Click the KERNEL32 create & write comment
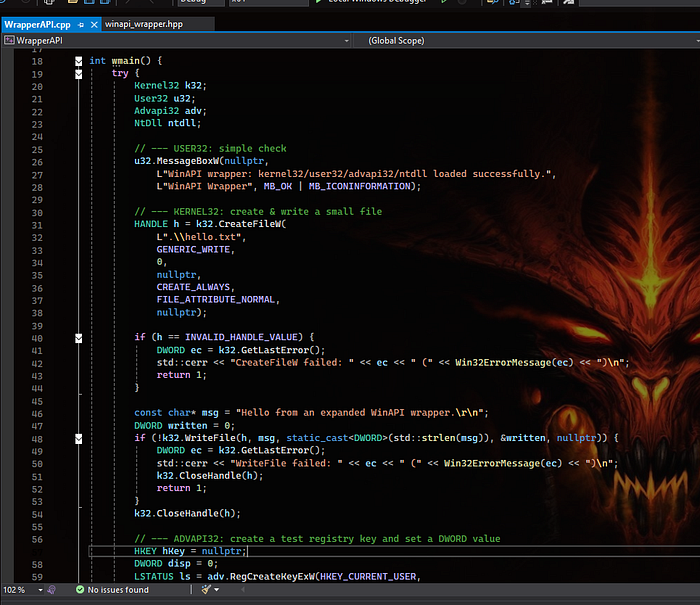The width and height of the screenshot is (700, 605). [258, 212]
